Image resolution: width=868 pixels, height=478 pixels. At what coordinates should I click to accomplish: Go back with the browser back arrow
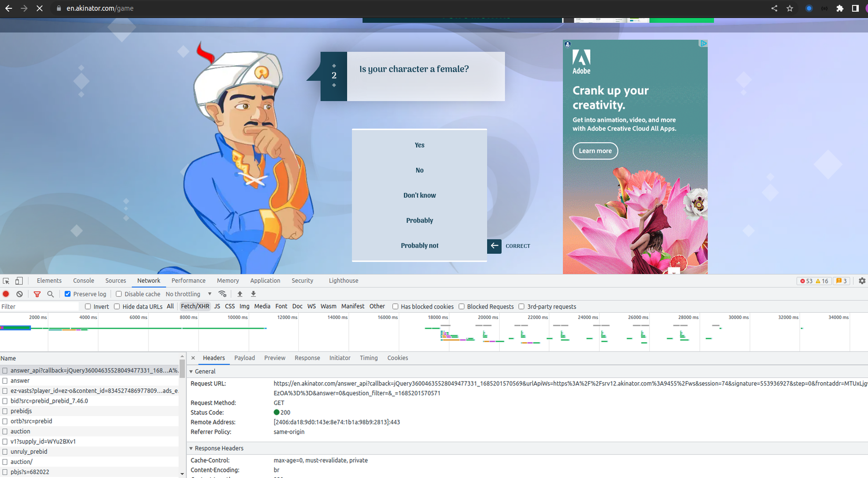tap(8, 8)
